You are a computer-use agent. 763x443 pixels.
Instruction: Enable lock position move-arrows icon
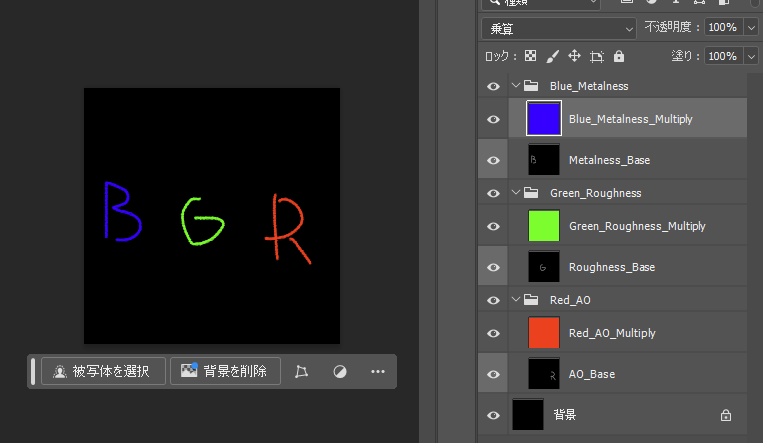pos(574,56)
